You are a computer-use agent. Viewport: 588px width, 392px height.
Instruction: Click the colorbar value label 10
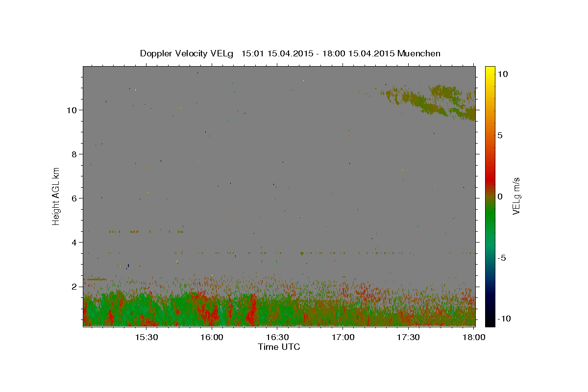coord(502,73)
